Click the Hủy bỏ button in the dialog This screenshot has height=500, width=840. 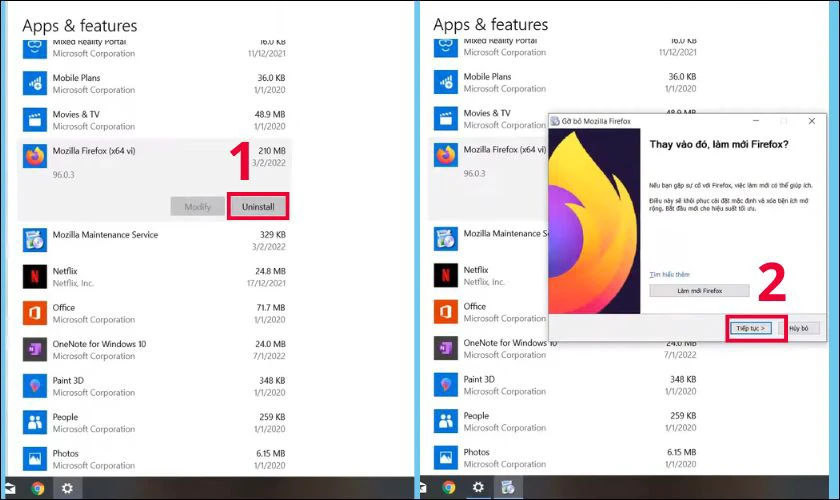point(799,328)
